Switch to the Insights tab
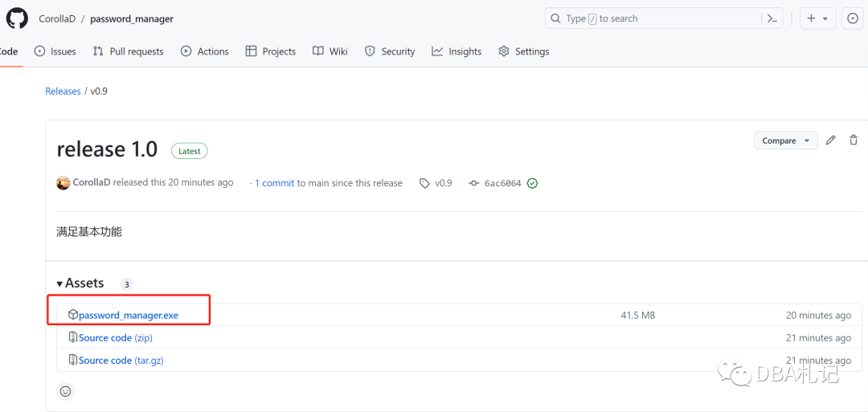Image resolution: width=868 pixels, height=412 pixels. tap(457, 51)
